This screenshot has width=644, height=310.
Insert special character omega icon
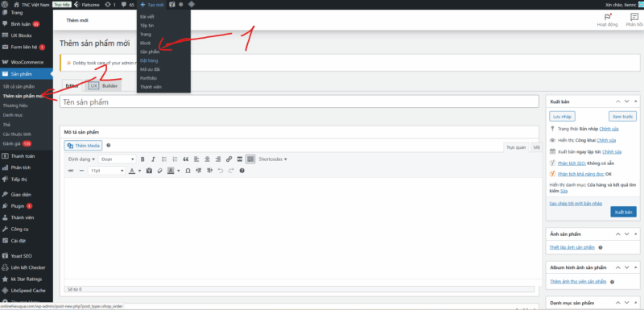tap(188, 171)
